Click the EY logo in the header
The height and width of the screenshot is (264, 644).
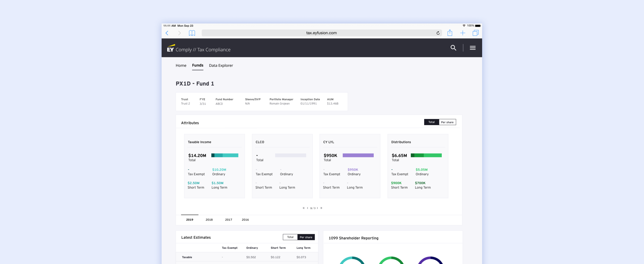click(x=171, y=48)
